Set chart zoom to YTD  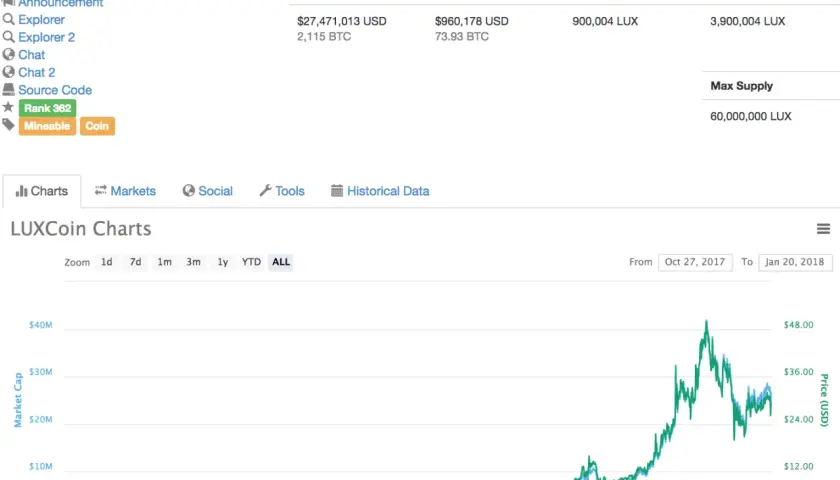point(251,262)
